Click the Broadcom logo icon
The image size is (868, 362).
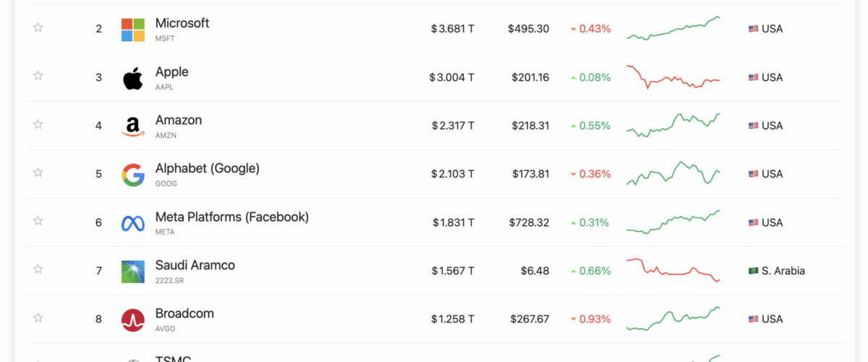pyautogui.click(x=133, y=320)
